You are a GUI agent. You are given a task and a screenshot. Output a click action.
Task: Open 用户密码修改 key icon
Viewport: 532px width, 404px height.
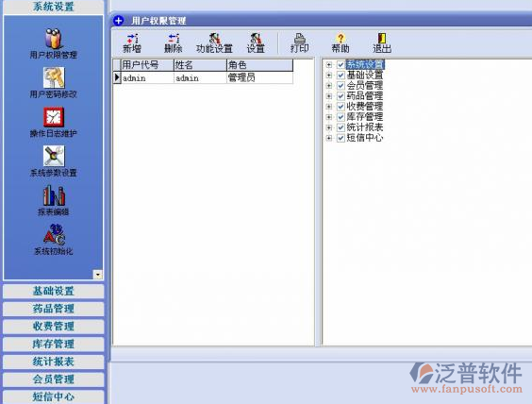(54, 77)
